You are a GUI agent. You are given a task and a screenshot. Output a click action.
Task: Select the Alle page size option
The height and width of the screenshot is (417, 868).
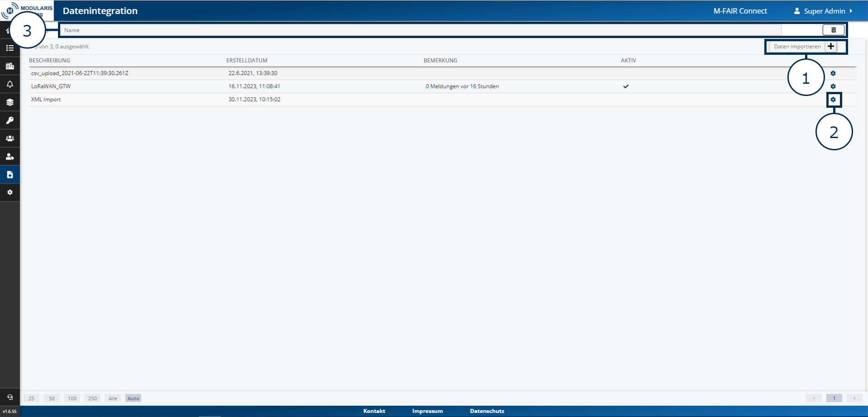click(x=113, y=398)
